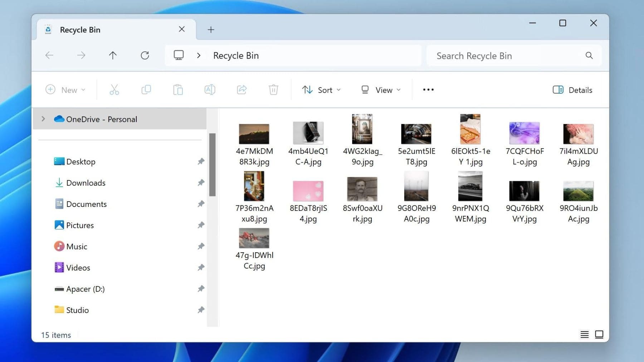
Task: Open Documents in navigation pane
Action: (81, 204)
